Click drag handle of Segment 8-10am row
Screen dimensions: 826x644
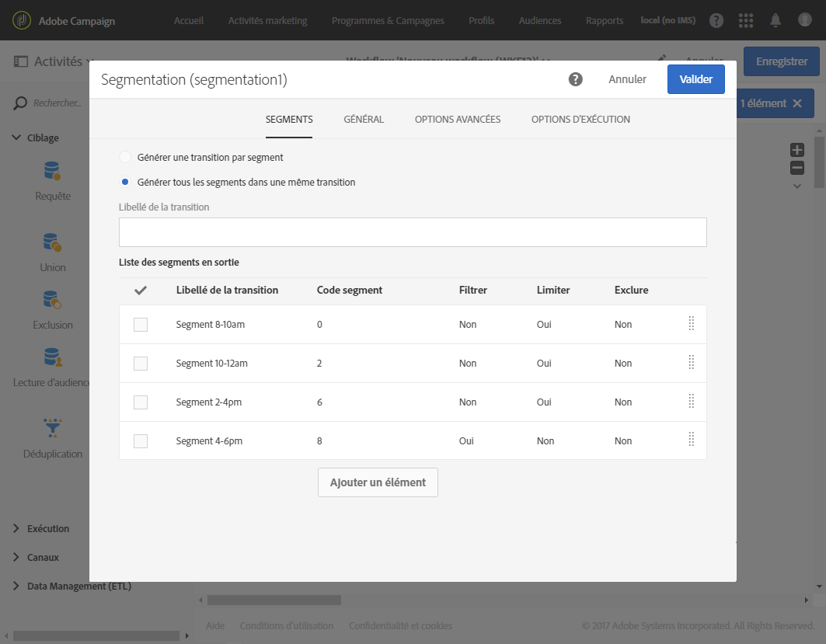coord(691,324)
